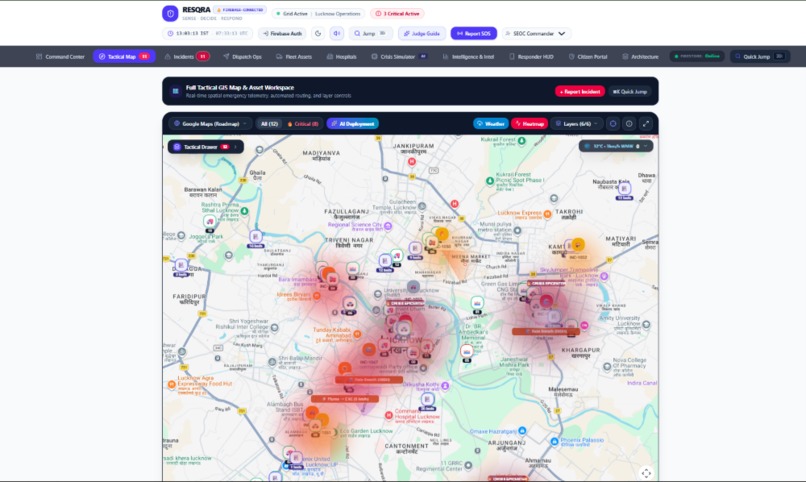Click the SkyJumper Trampoline Park pin
Screen dimensions: 806x482
point(604,276)
